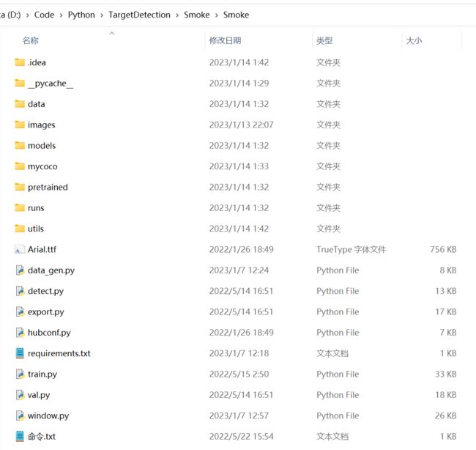Select the data folder icon

click(x=20, y=104)
